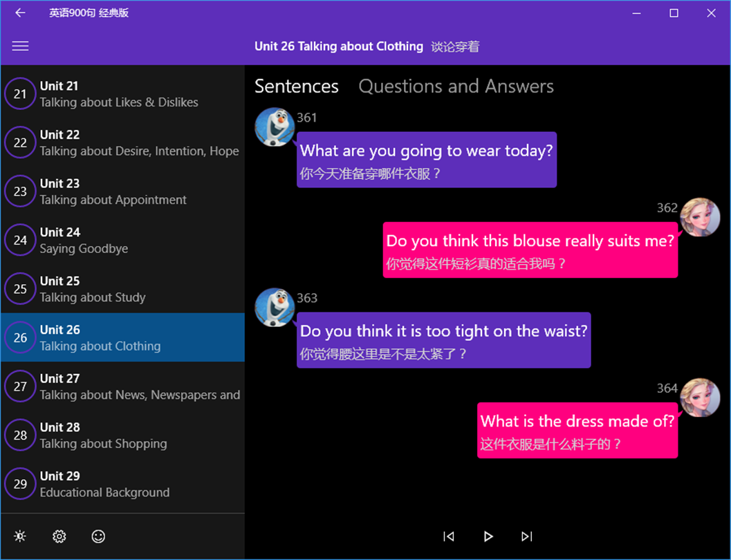Select the number 29 circle badge
731x560 pixels.
tap(20, 483)
